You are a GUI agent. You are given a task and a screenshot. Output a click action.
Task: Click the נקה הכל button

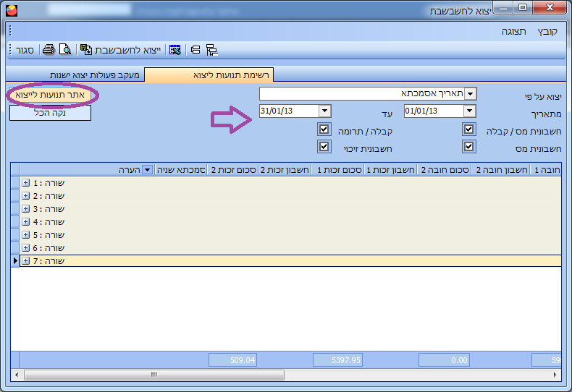click(51, 113)
